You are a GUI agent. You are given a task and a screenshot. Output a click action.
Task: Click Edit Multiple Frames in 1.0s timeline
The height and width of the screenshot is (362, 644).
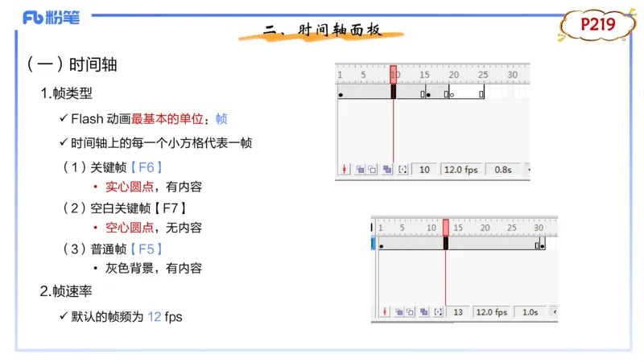(424, 312)
